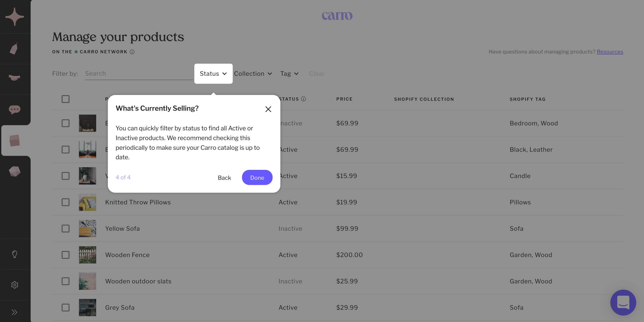Open the handshake partnerships sidebar icon
Image resolution: width=644 pixels, height=322 pixels.
[x=14, y=78]
